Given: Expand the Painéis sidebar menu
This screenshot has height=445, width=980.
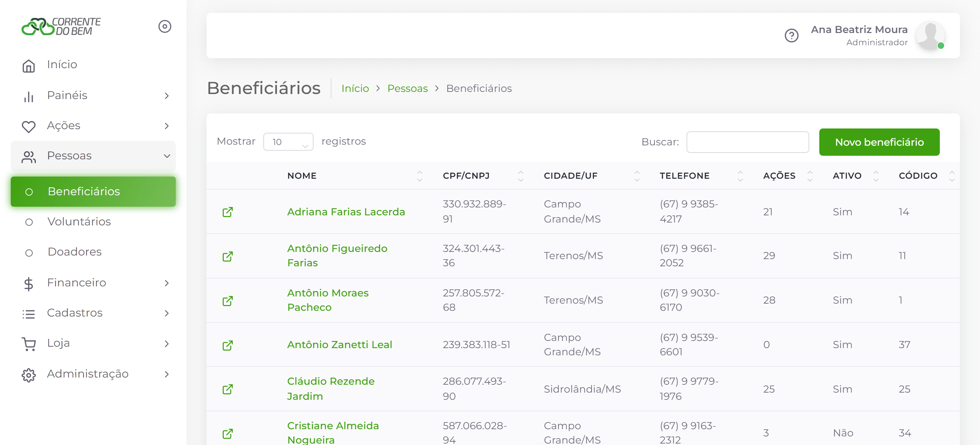Looking at the screenshot, I should click(x=93, y=95).
